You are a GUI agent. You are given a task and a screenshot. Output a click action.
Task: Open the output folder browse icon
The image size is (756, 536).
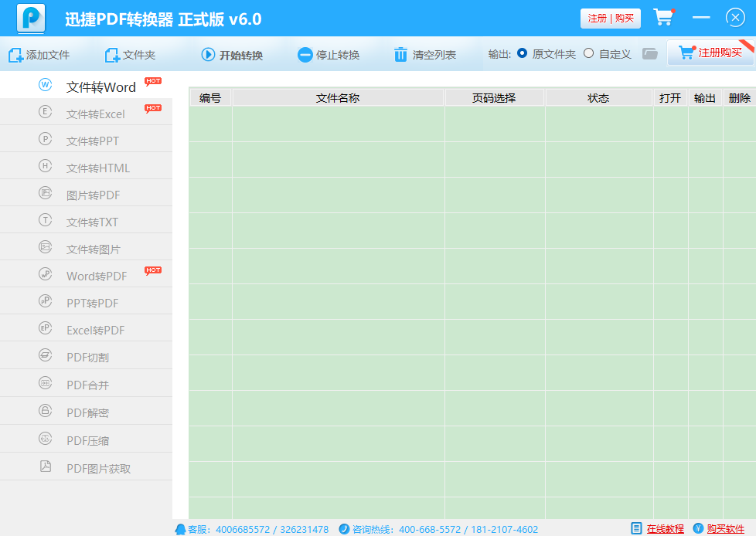click(650, 54)
